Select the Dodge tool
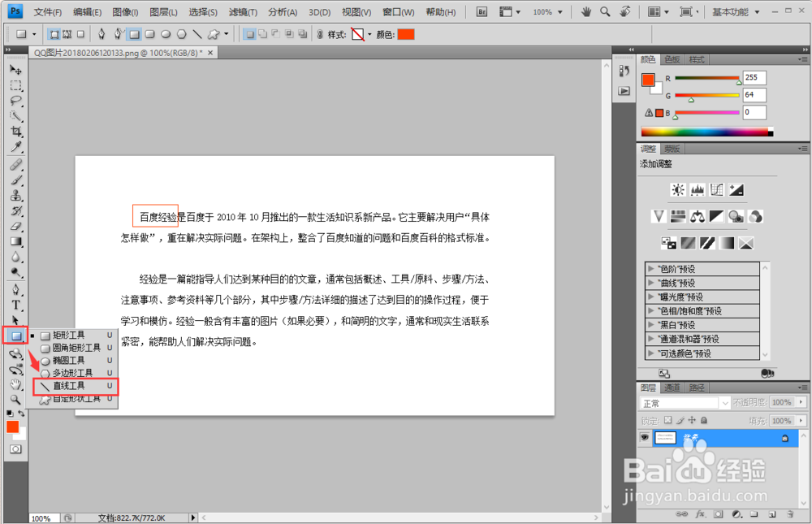 click(x=15, y=273)
